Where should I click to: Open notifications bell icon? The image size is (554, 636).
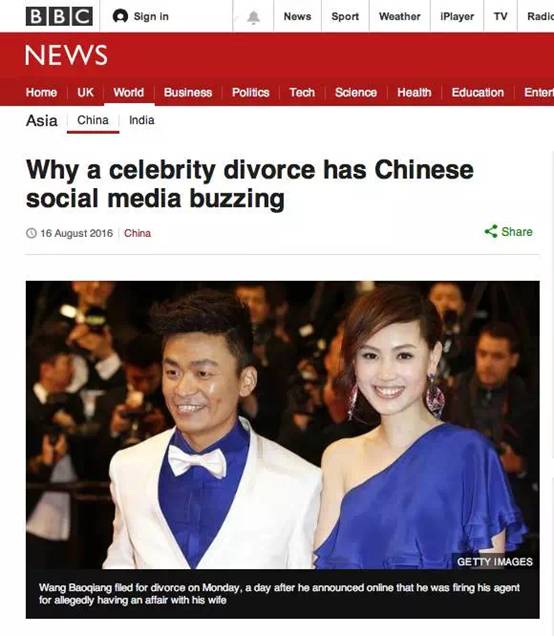[x=253, y=17]
